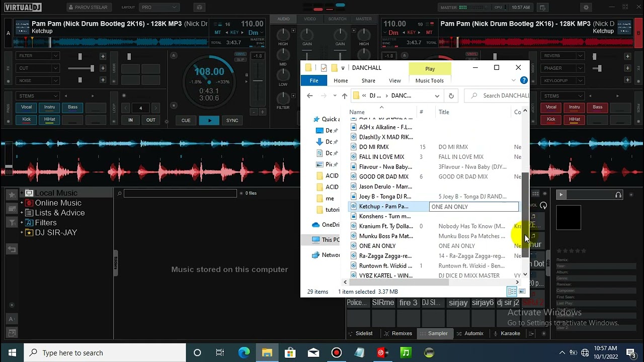Image resolution: width=644 pixels, height=362 pixels.
Task: Open Microsoft Store from taskbar
Action: pyautogui.click(x=290, y=353)
